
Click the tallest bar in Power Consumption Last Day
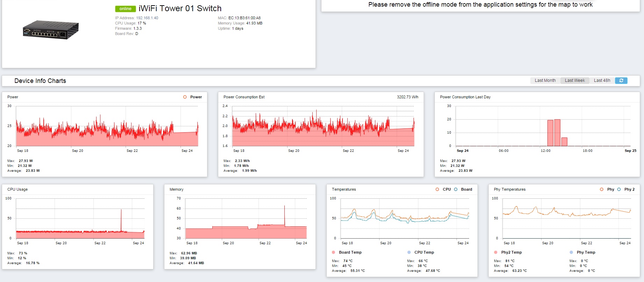tap(557, 133)
